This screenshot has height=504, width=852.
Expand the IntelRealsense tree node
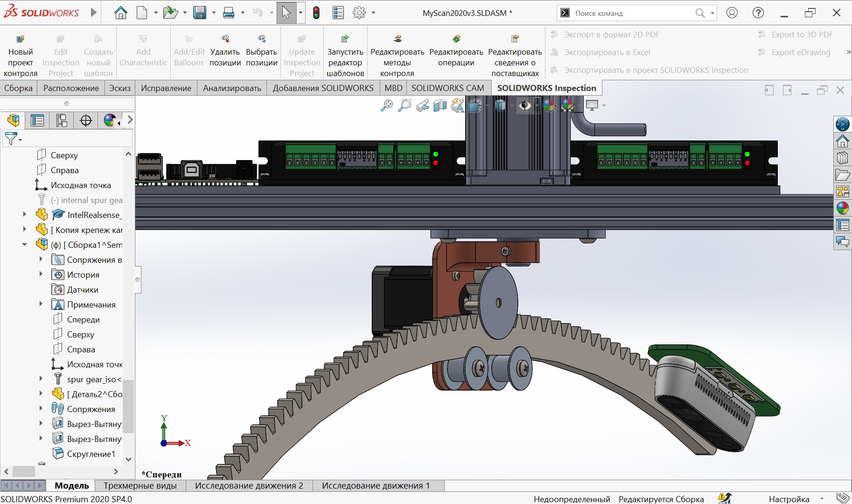(x=25, y=215)
